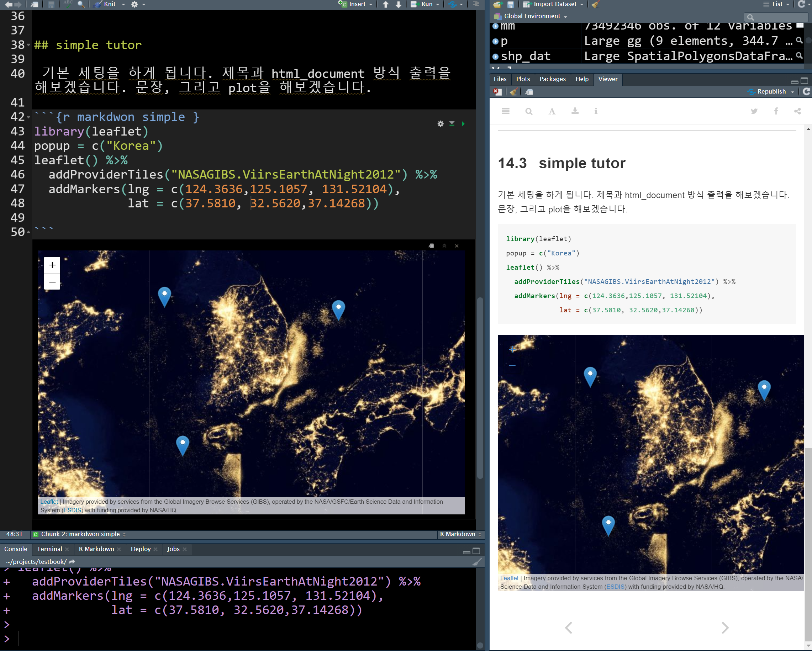This screenshot has height=651, width=812.
Task: Expand the p object details
Action: (x=496, y=41)
